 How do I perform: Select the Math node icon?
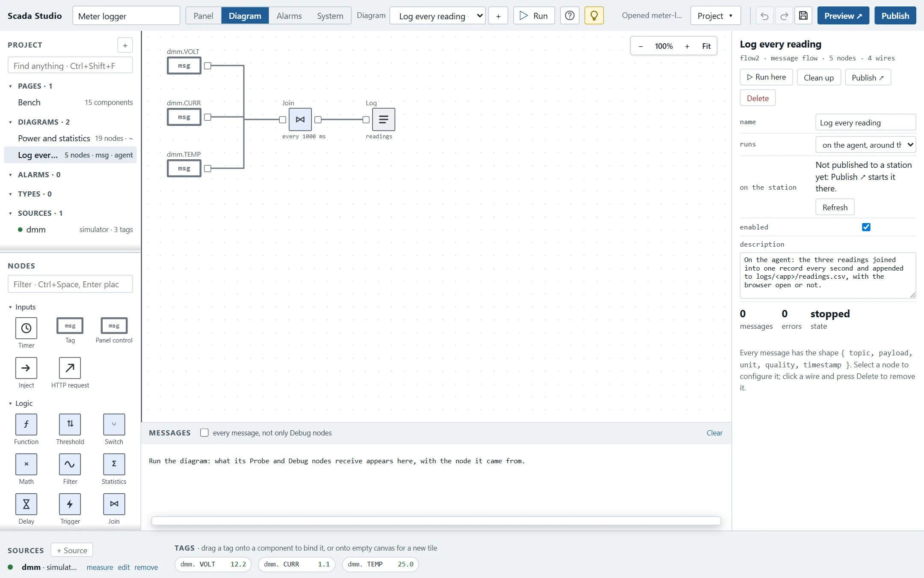click(26, 464)
